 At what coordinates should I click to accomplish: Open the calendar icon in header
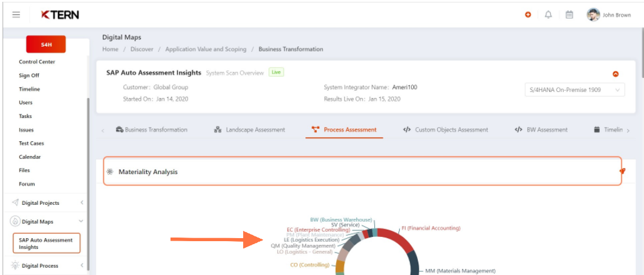[569, 15]
